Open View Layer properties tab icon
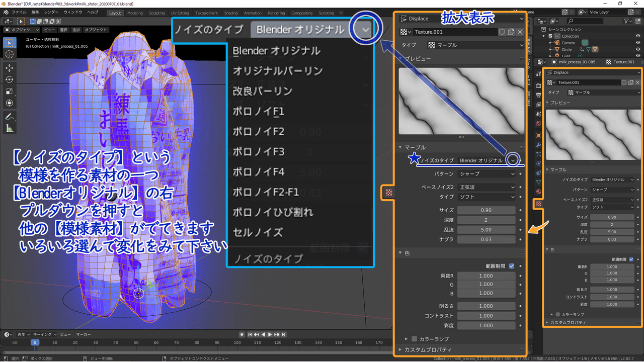644x362 pixels. (x=538, y=104)
